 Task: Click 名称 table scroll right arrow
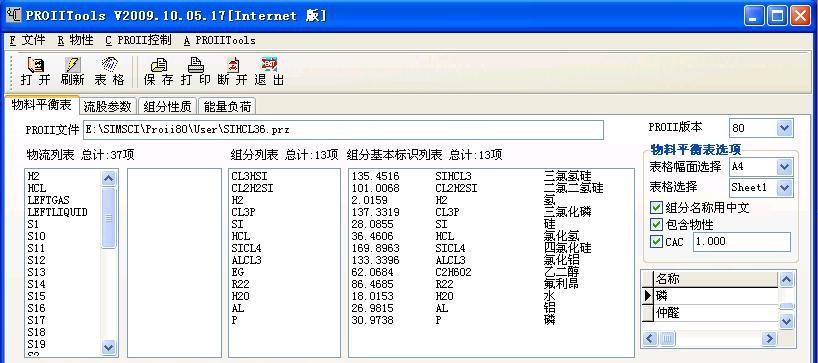point(768,339)
